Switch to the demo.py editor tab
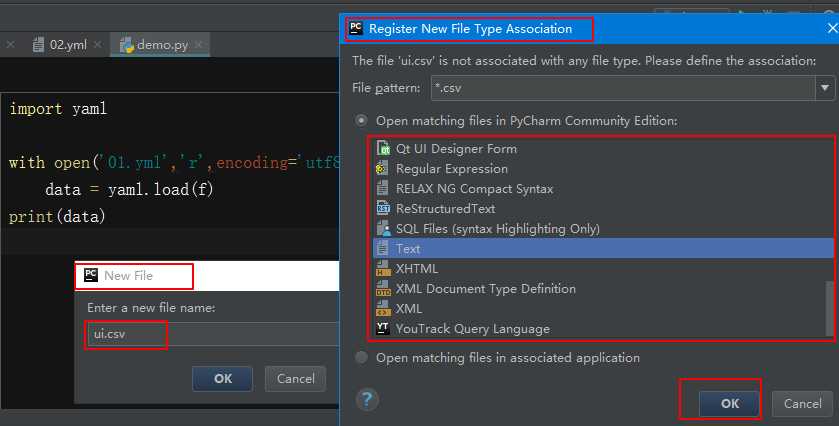 tap(161, 45)
